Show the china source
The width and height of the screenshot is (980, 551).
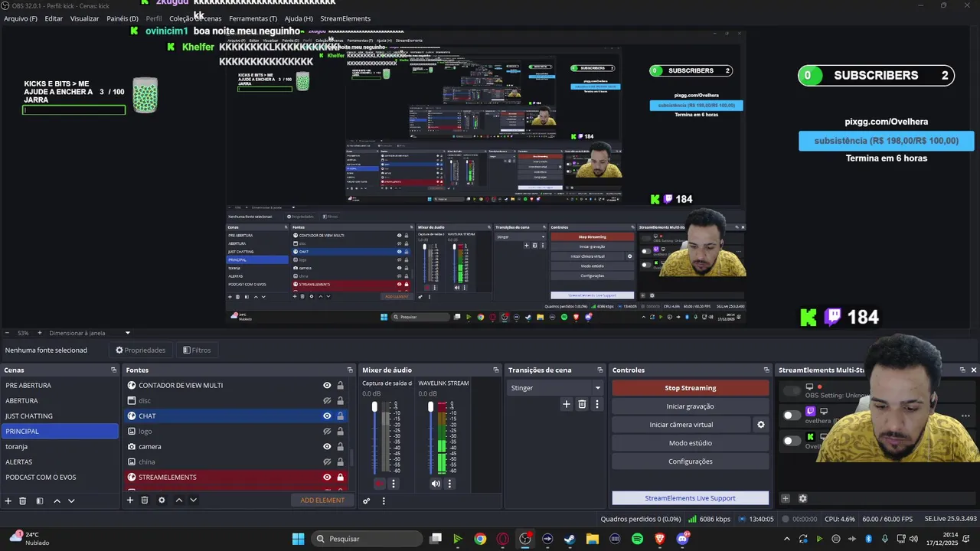tap(327, 462)
